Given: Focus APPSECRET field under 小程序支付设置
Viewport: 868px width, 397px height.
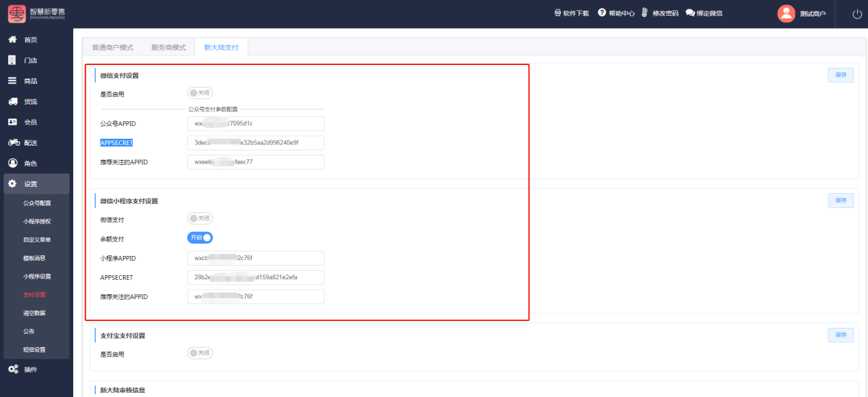Looking at the screenshot, I should (256, 277).
